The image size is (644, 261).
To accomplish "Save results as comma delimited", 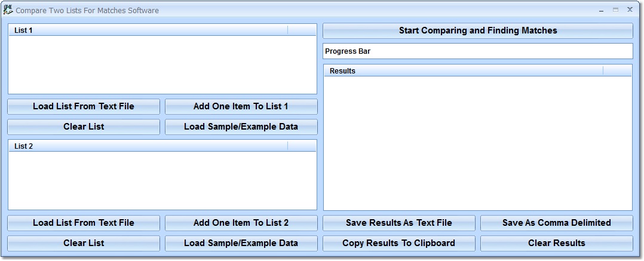I will [556, 223].
